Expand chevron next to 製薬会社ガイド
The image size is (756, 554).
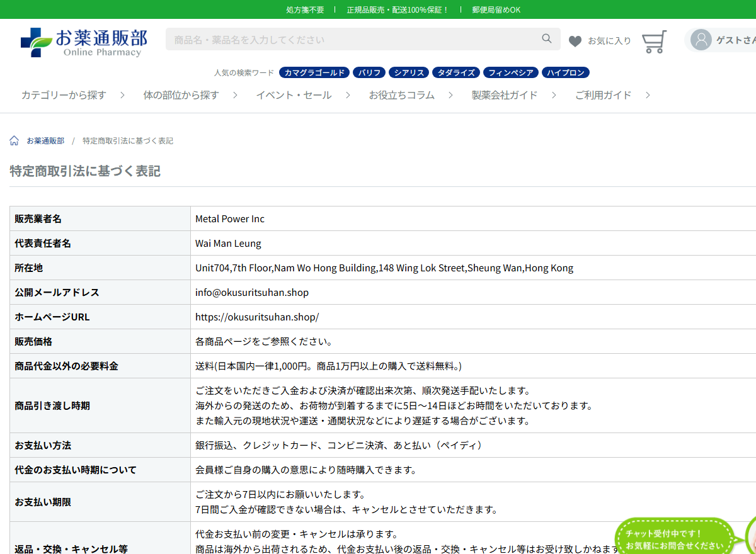click(554, 95)
